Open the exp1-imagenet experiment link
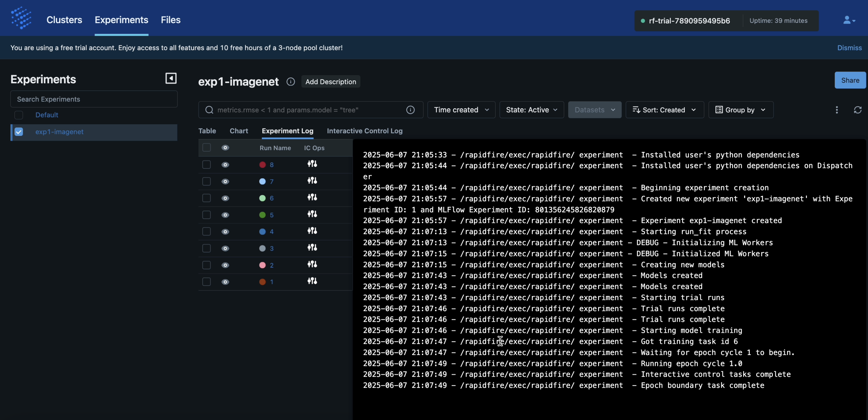 click(x=59, y=132)
